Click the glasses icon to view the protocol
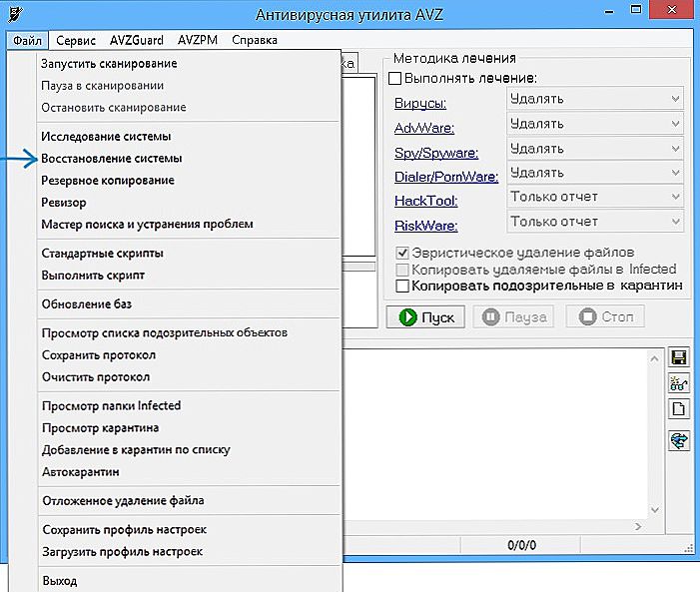The height and width of the screenshot is (592, 700). [679, 383]
